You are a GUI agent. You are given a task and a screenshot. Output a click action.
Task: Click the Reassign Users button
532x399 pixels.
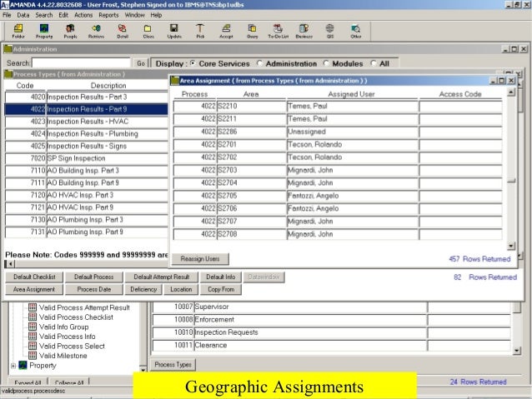click(200, 259)
